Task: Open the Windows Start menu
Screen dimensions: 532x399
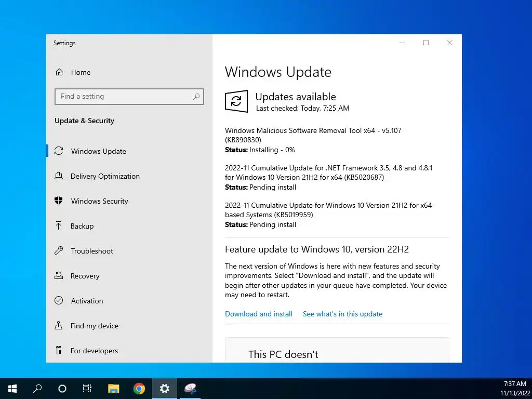Action: pos(12,389)
